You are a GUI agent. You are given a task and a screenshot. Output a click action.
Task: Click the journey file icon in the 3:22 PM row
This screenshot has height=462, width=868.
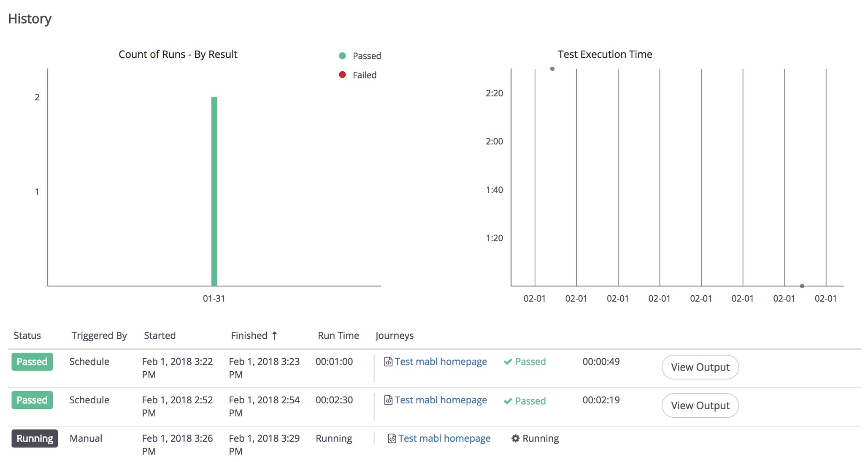(388, 362)
